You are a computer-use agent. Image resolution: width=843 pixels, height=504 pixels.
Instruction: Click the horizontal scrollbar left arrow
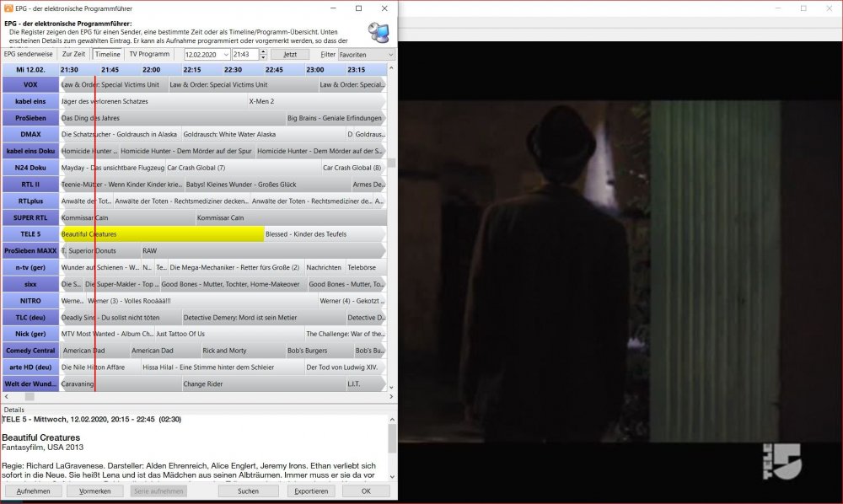[x=7, y=396]
